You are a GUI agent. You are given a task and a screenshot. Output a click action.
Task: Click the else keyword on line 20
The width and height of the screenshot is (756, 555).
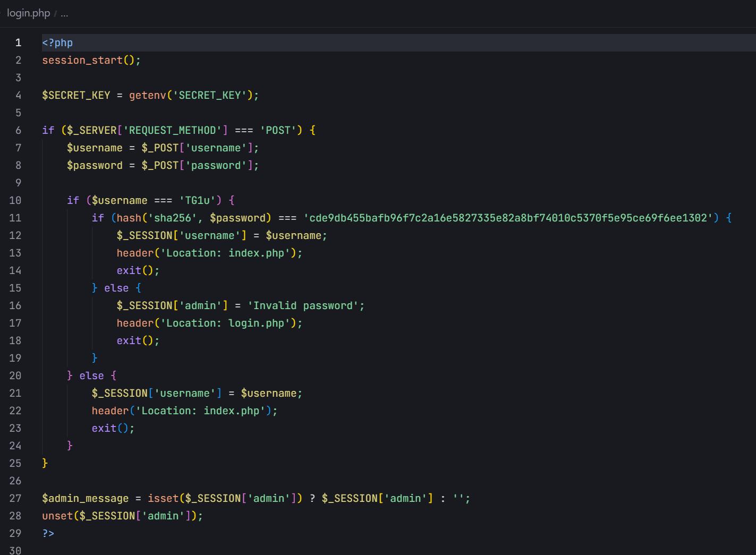[x=91, y=375]
